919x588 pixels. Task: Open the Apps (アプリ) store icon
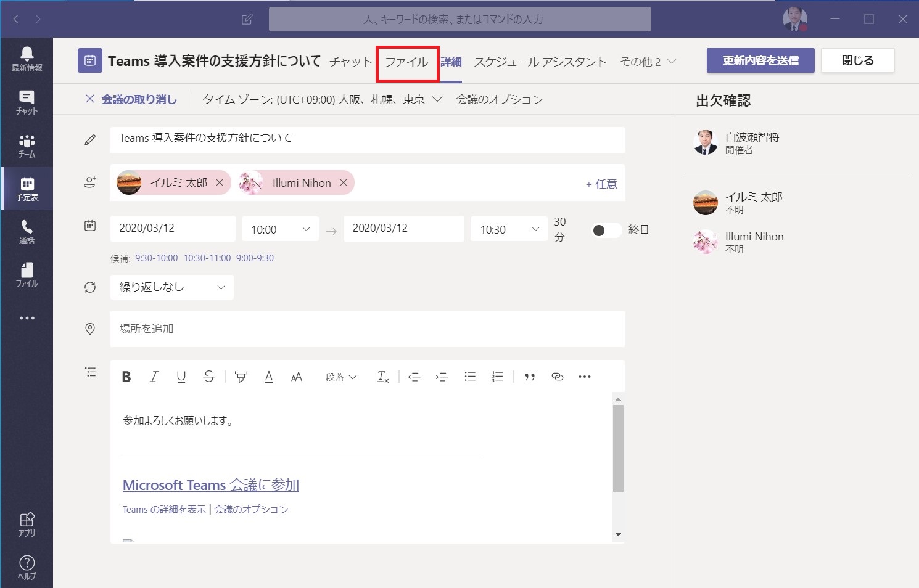pyautogui.click(x=27, y=525)
